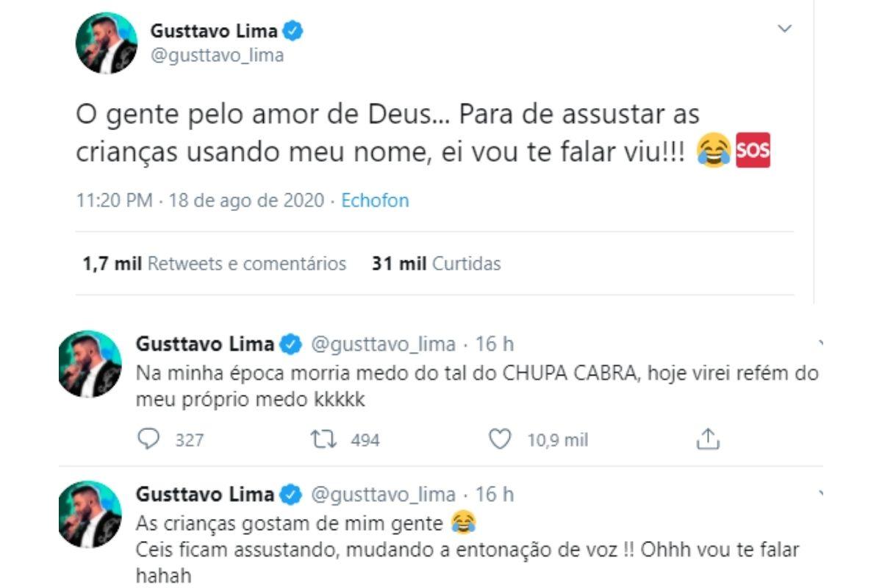Open the third tweet's profile avatar
The width and height of the screenshot is (882, 588).
[x=90, y=514]
